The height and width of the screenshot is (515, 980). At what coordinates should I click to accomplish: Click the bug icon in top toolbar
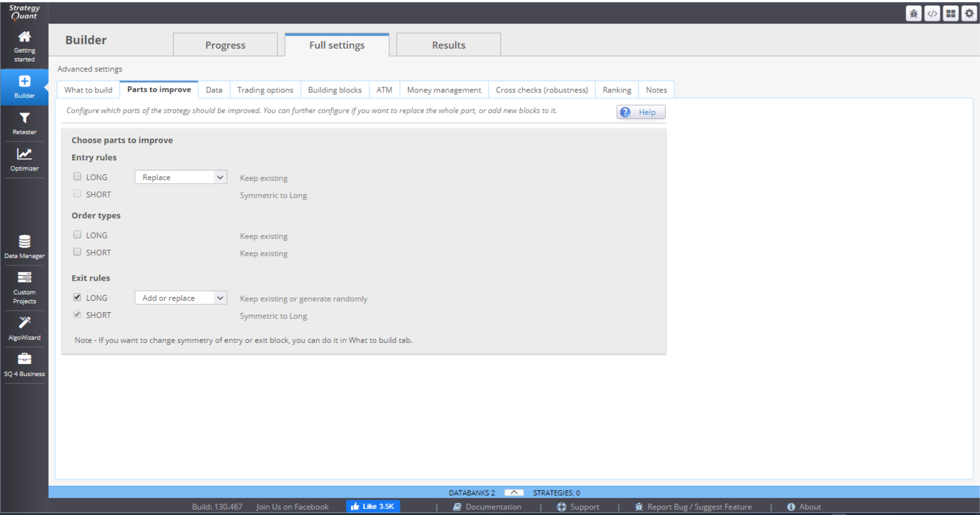(x=914, y=14)
